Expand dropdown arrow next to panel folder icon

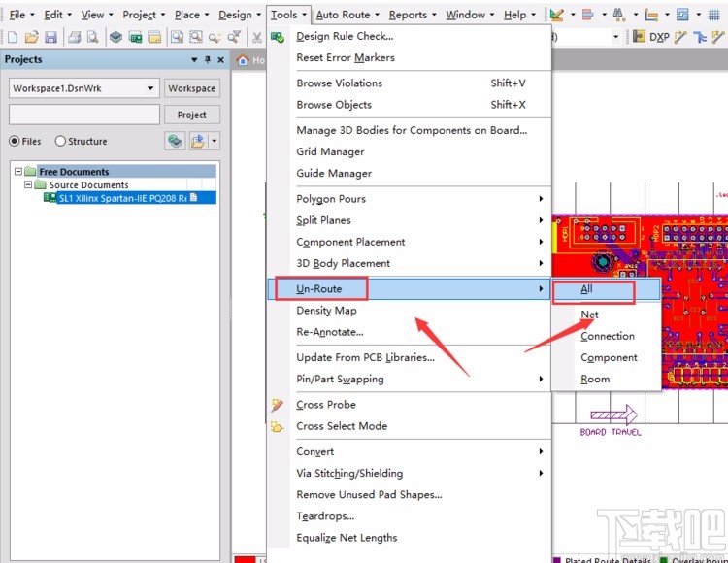(215, 141)
